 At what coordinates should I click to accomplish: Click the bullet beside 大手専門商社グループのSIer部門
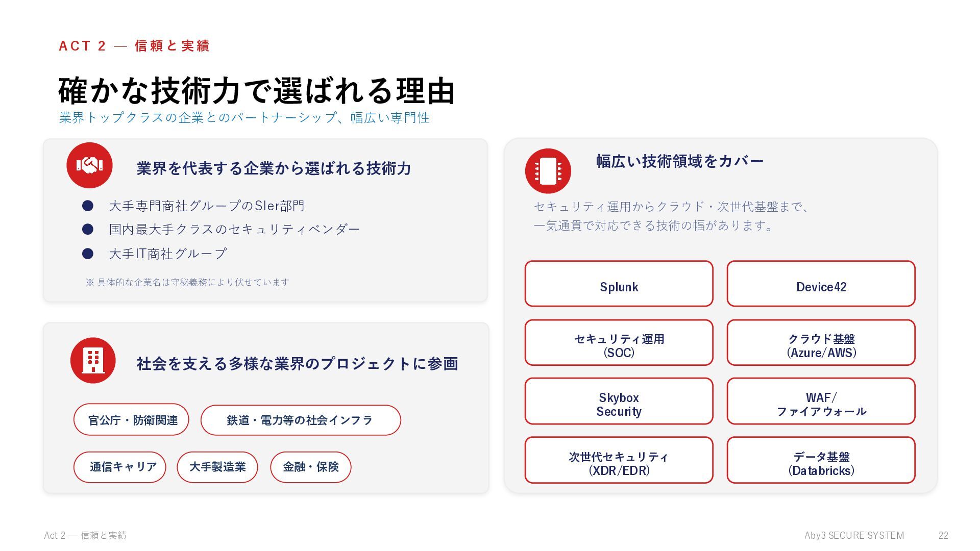pyautogui.click(x=88, y=206)
